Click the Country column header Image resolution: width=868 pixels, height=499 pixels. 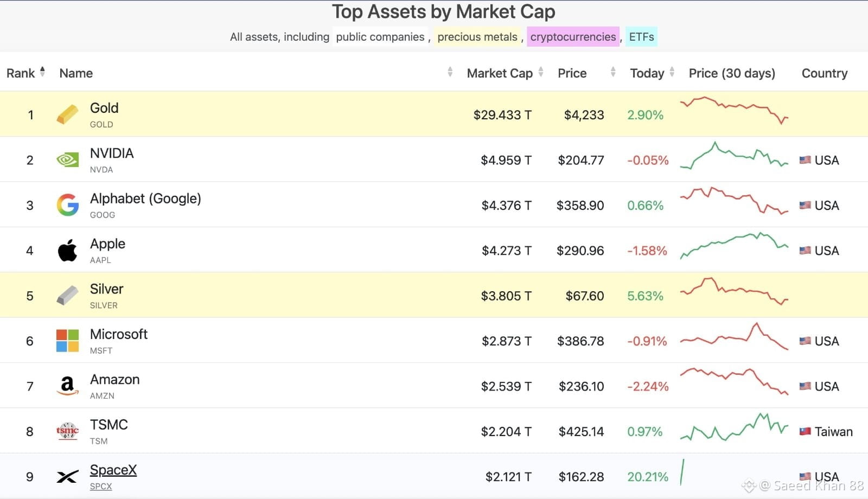825,73
